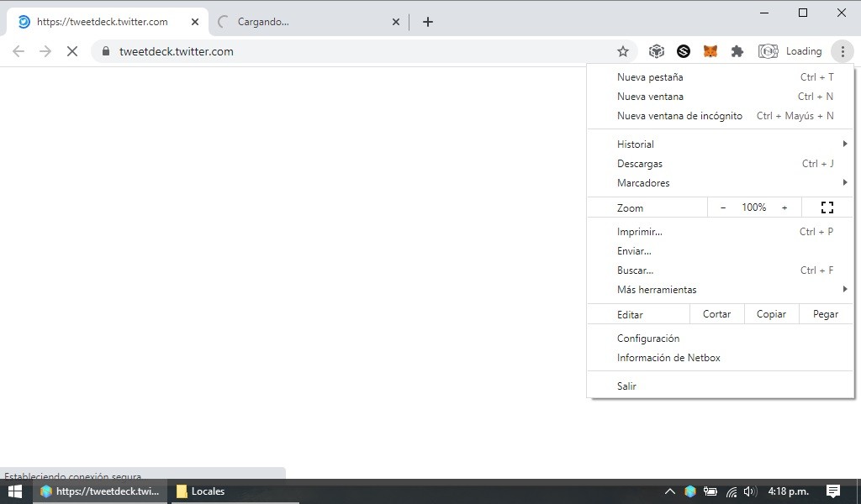
Task: Click the Copiar button
Action: [771, 314]
